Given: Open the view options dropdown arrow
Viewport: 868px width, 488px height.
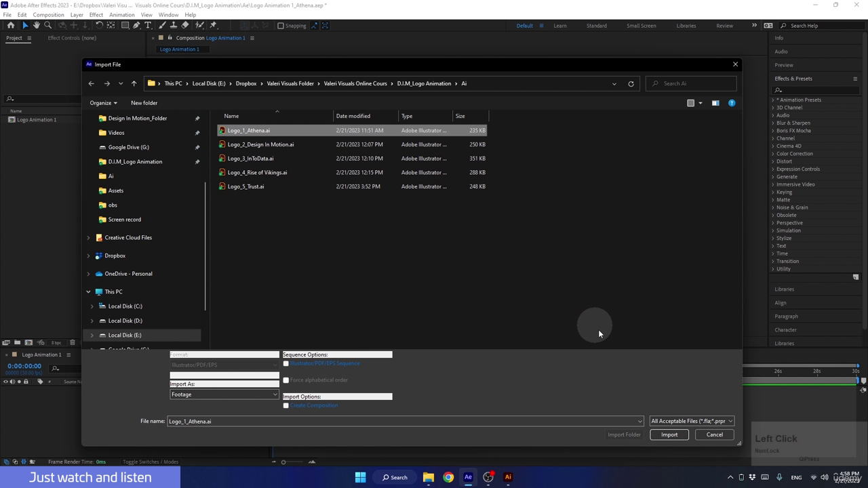Looking at the screenshot, I should click(x=701, y=103).
